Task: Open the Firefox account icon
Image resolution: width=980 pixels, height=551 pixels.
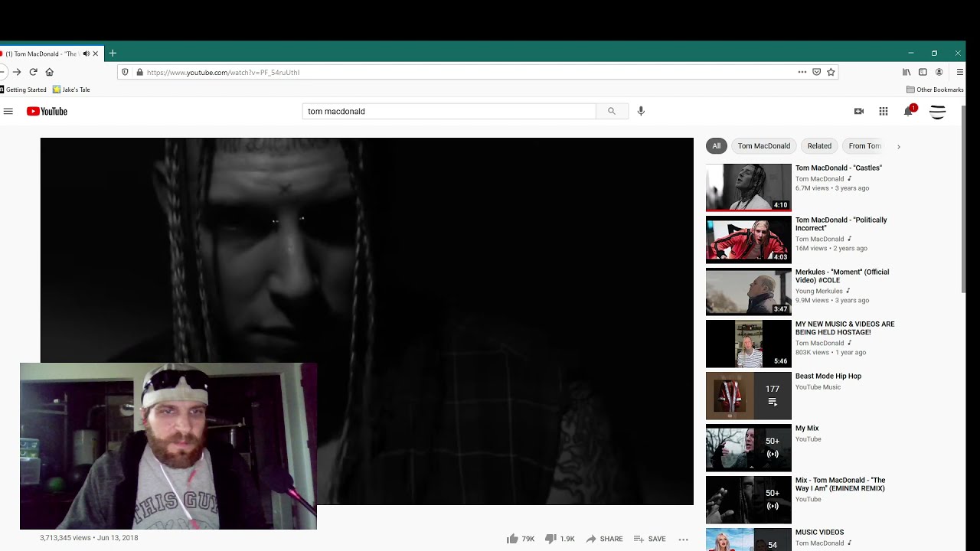Action: (x=939, y=72)
